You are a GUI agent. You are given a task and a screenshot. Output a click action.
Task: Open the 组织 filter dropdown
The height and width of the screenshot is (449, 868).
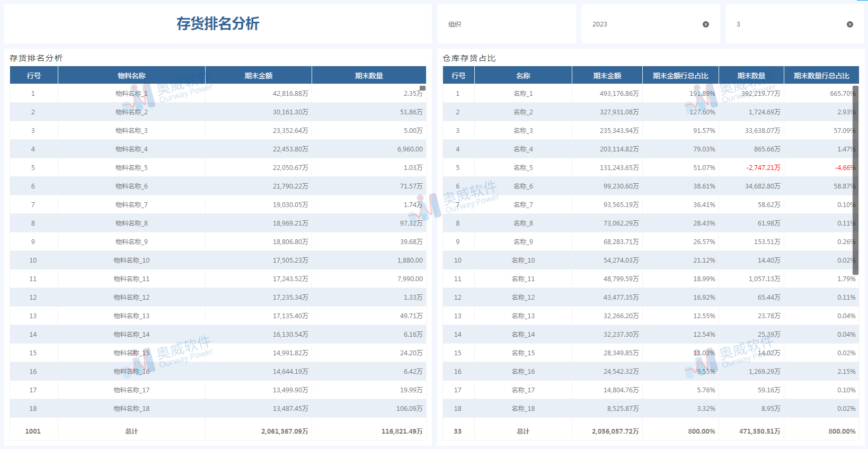click(x=506, y=24)
